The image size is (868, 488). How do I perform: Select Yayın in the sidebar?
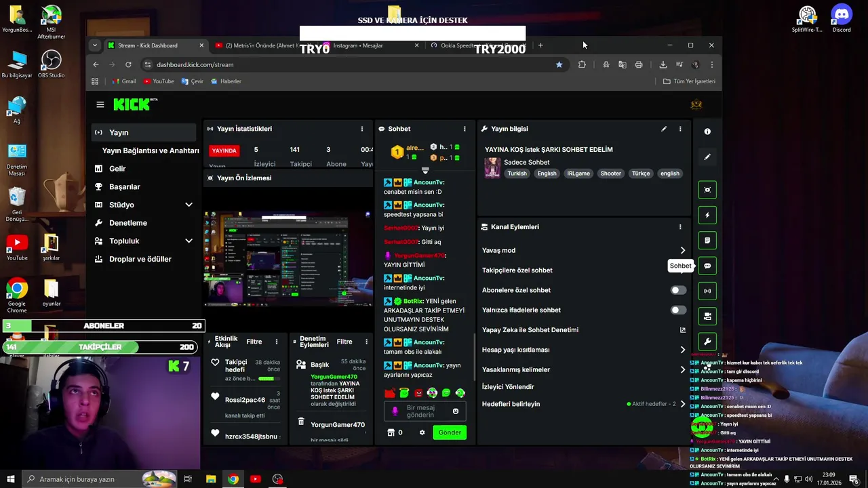[x=144, y=132]
